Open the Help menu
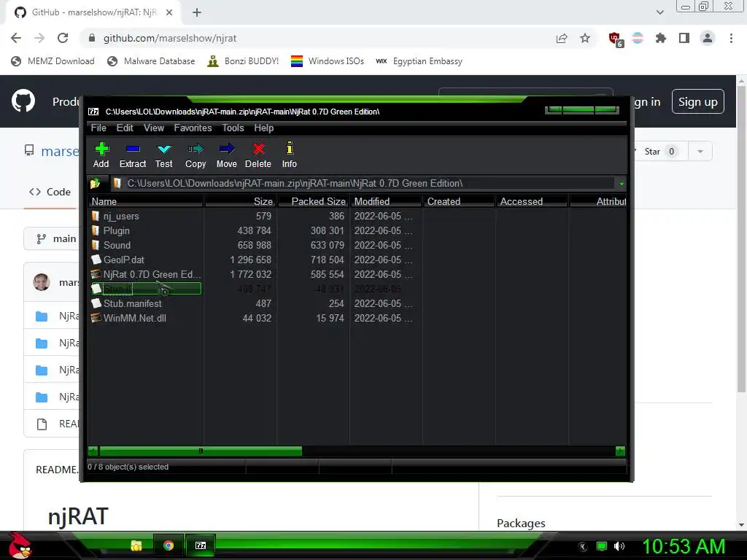 click(x=264, y=128)
